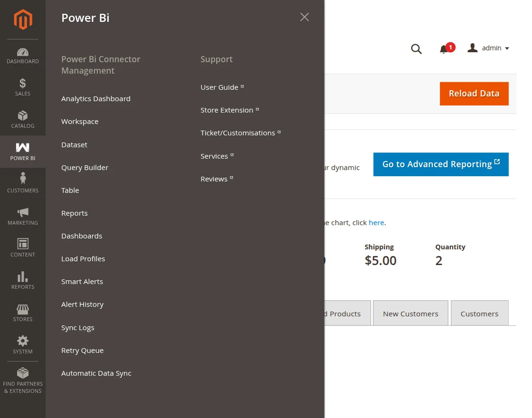
Task: Open the Smart Alerts menu item
Action: (82, 281)
